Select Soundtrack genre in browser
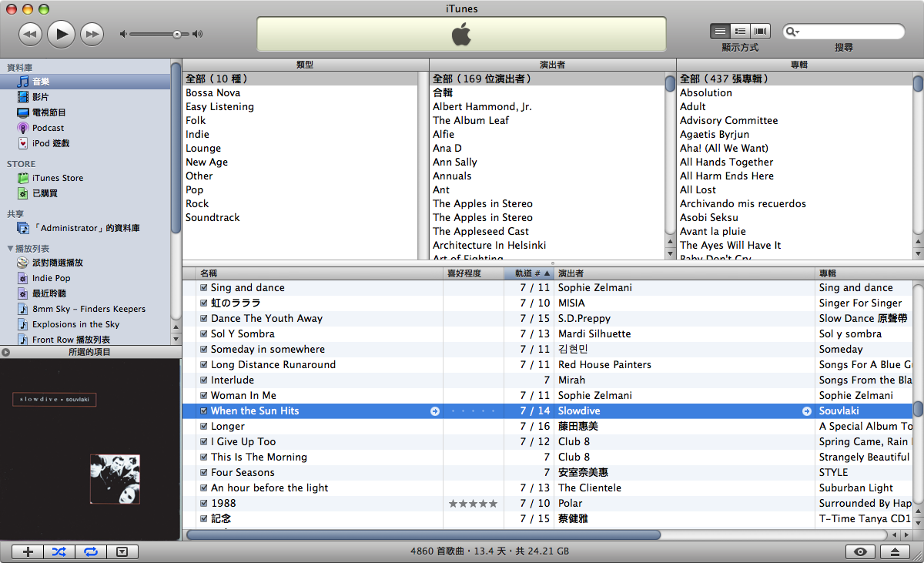924x563 pixels. point(300,217)
